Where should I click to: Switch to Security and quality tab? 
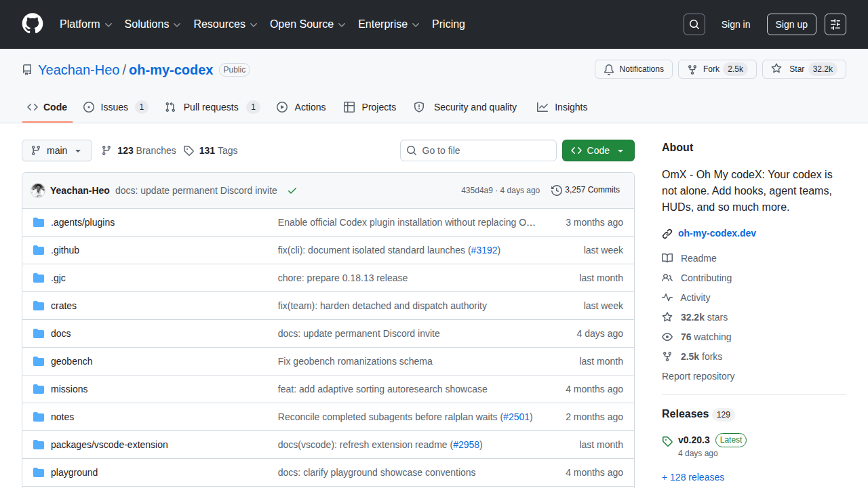465,107
